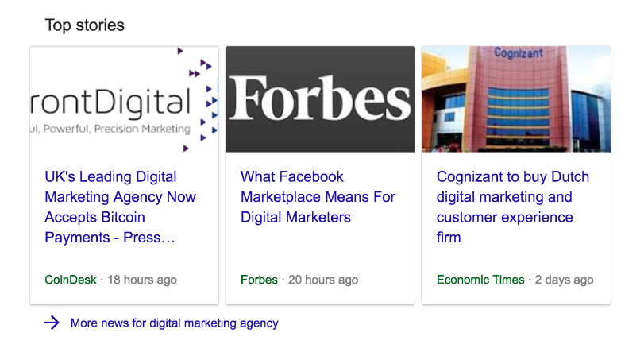644x352 pixels.
Task: Click blank space below the Facebook Marketplace headline
Action: coord(320,248)
